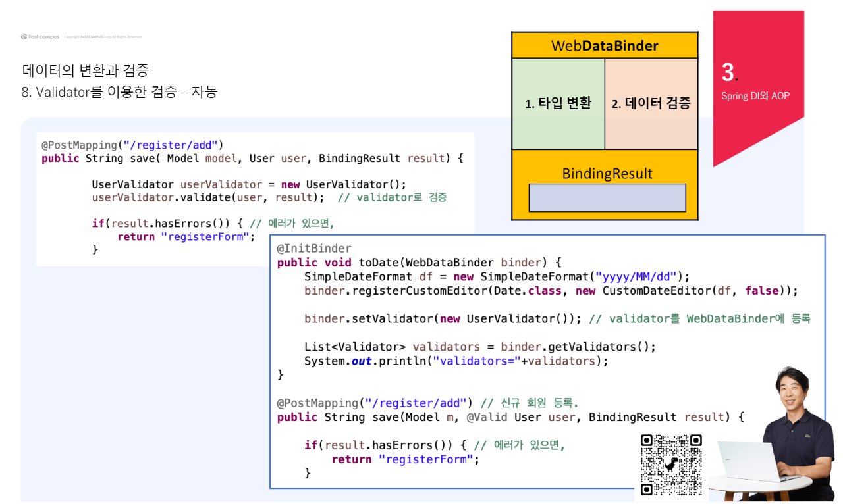Click the 'userValidator.validate(user, result);' code
The height and width of the screenshot is (504, 843).
[208, 197]
